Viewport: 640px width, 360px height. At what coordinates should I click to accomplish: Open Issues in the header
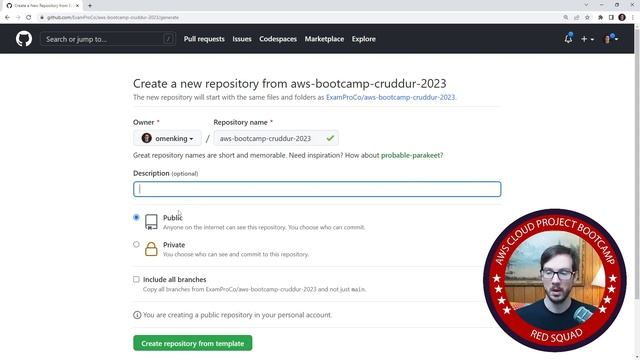coord(242,39)
